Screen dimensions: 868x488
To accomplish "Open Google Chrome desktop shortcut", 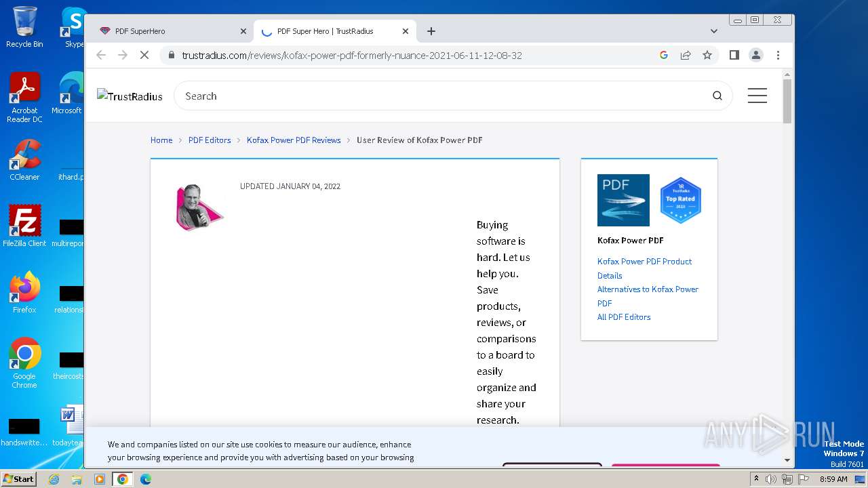I will [24, 363].
